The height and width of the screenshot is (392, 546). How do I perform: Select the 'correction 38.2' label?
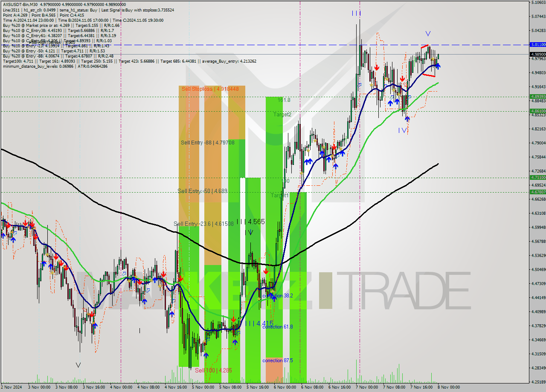click(278, 295)
